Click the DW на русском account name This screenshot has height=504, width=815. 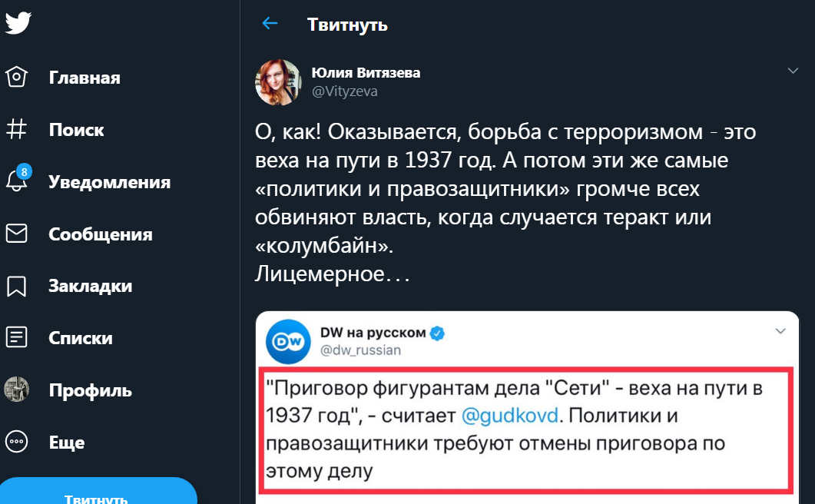point(373,333)
